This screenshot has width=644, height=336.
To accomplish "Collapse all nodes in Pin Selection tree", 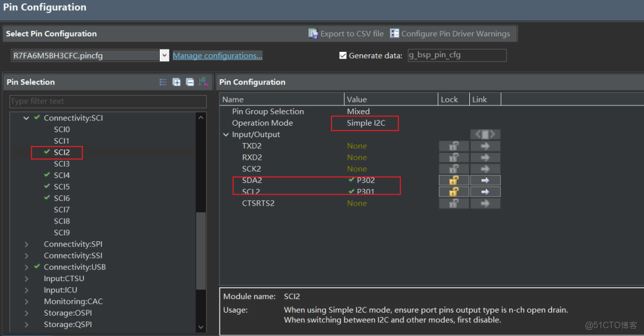I will [x=190, y=82].
